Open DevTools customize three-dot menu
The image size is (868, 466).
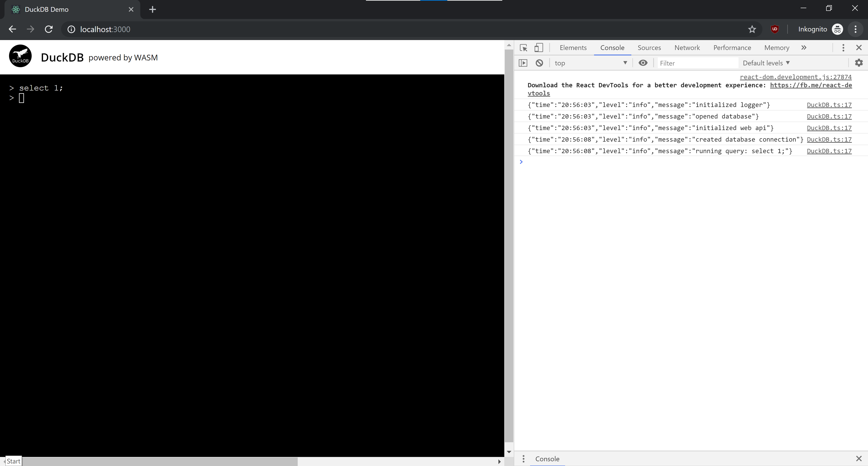[x=843, y=48]
